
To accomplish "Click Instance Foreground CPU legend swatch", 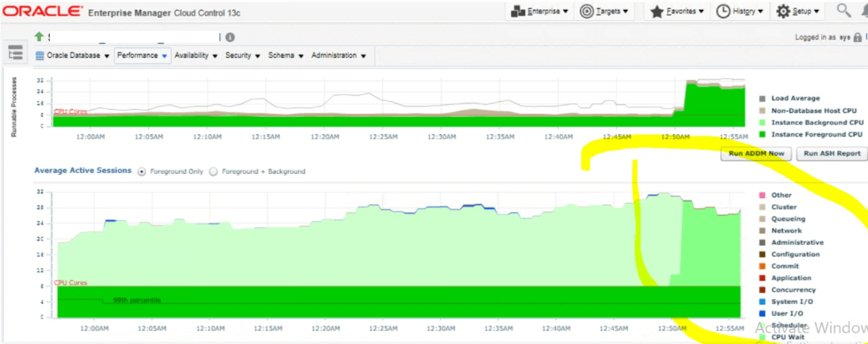I will pyautogui.click(x=762, y=135).
